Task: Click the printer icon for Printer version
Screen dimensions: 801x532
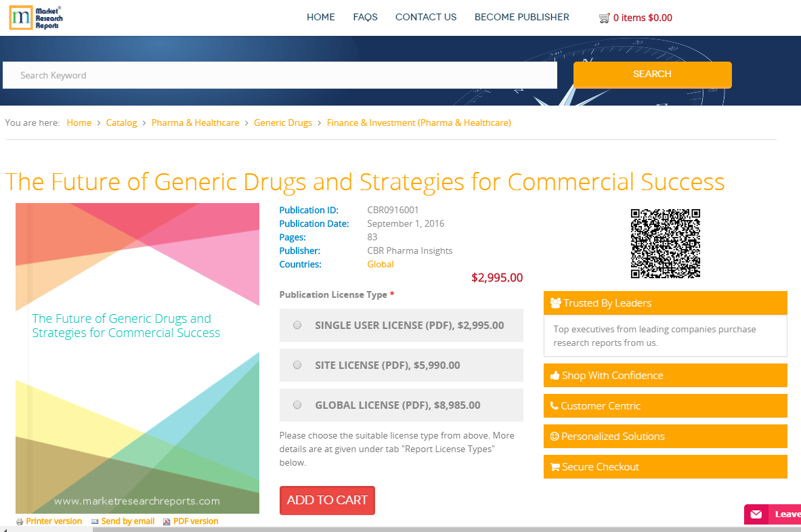Action: click(x=20, y=521)
